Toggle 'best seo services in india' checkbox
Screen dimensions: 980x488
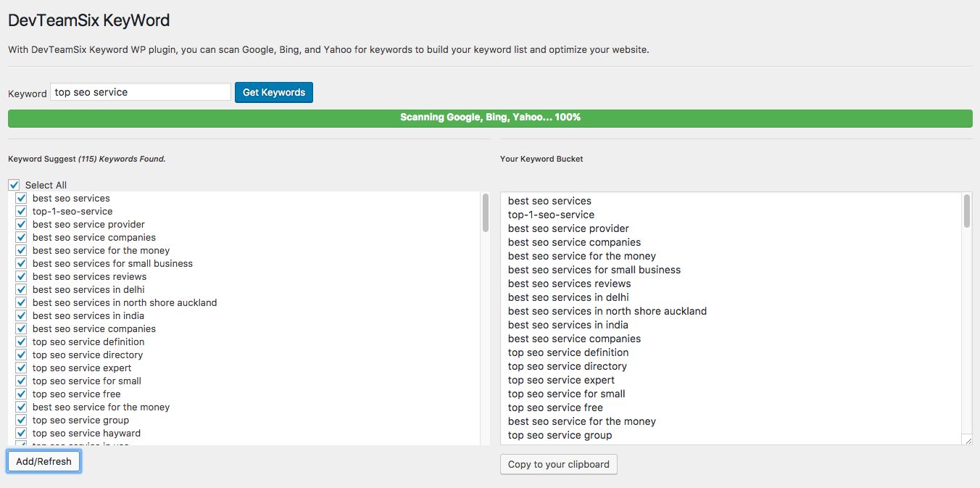(x=21, y=315)
